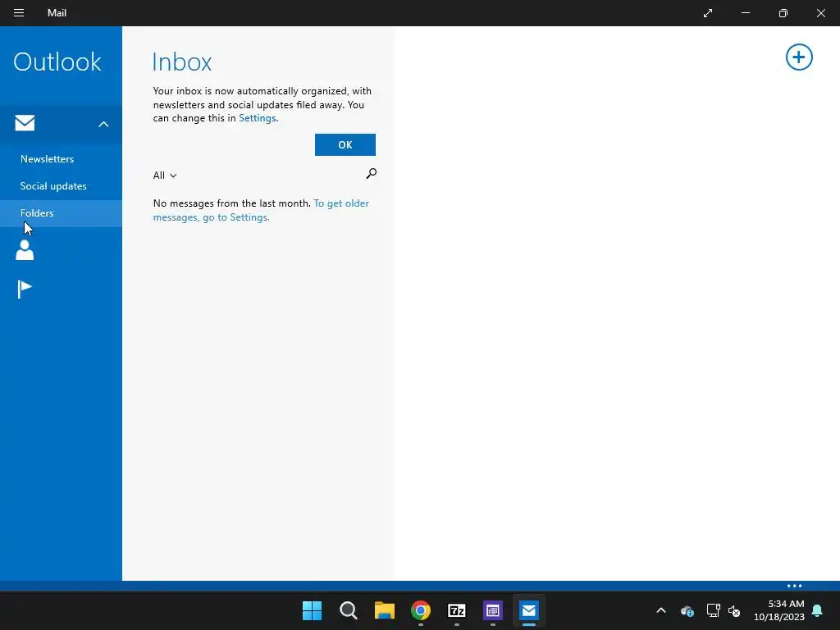Screen dimensions: 840x630
Task: Click the Inbox heading
Action: (182, 62)
